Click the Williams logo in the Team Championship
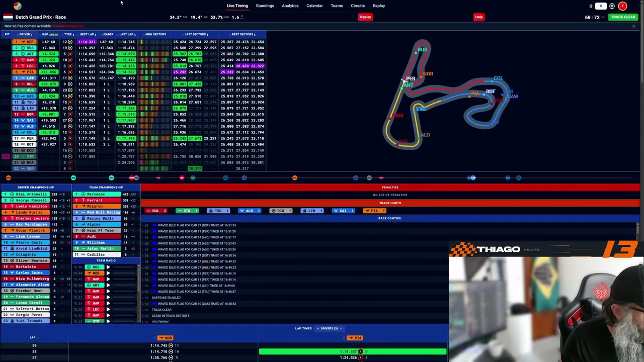Viewport: 644px width, 362px height. (84, 242)
